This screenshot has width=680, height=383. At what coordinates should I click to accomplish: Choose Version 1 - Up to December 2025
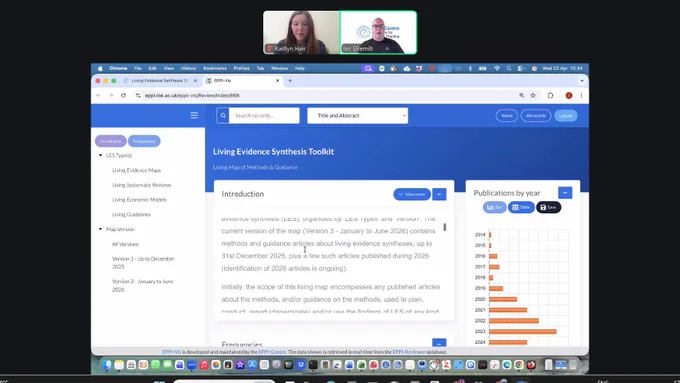143,262
